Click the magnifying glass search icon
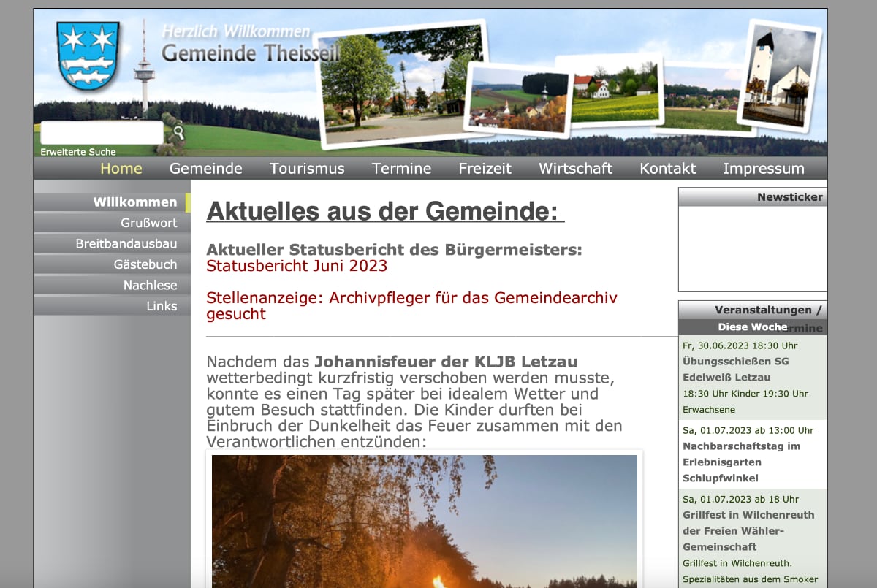This screenshot has width=877, height=588. 178,133
